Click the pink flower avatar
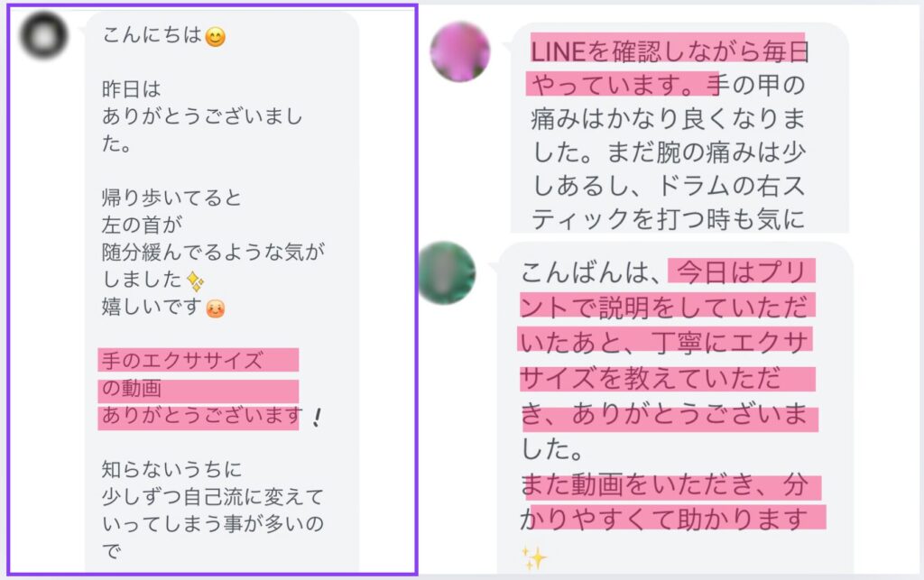This screenshot has height=580, width=924. (460, 51)
